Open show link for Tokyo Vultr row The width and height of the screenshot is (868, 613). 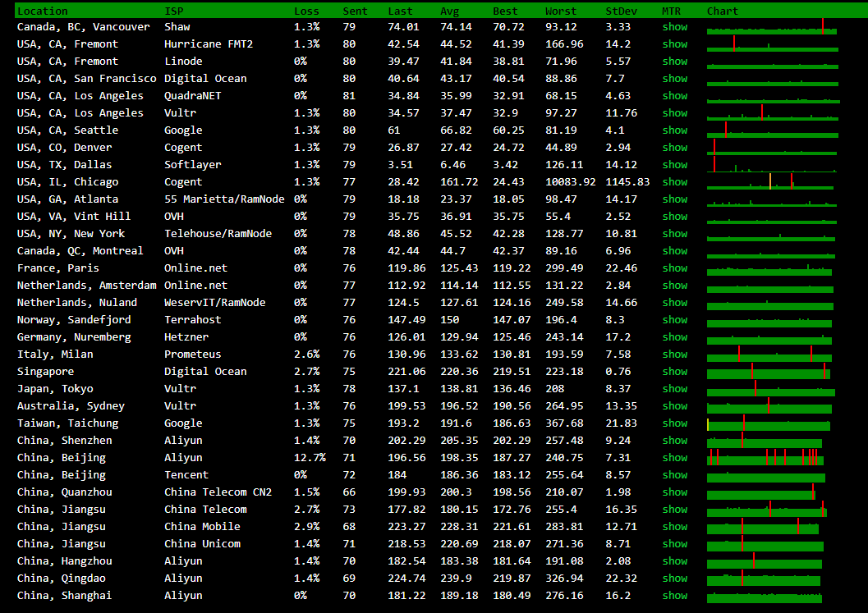[674, 389]
